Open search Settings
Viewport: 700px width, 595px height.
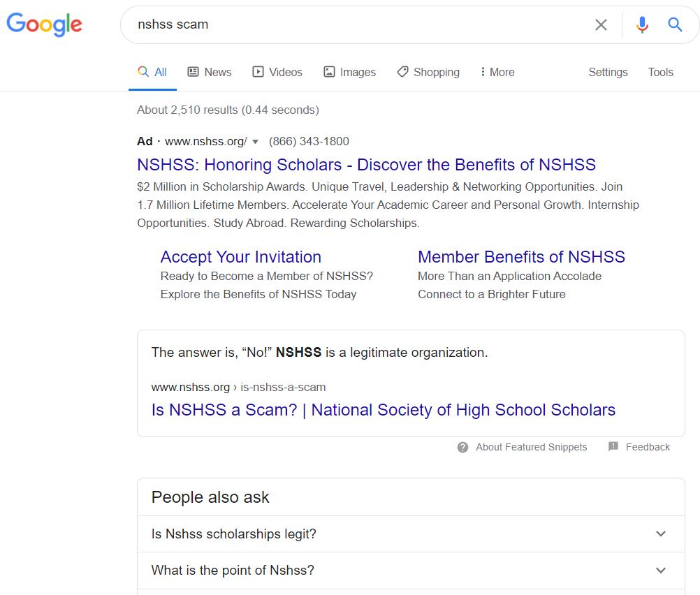(x=608, y=72)
